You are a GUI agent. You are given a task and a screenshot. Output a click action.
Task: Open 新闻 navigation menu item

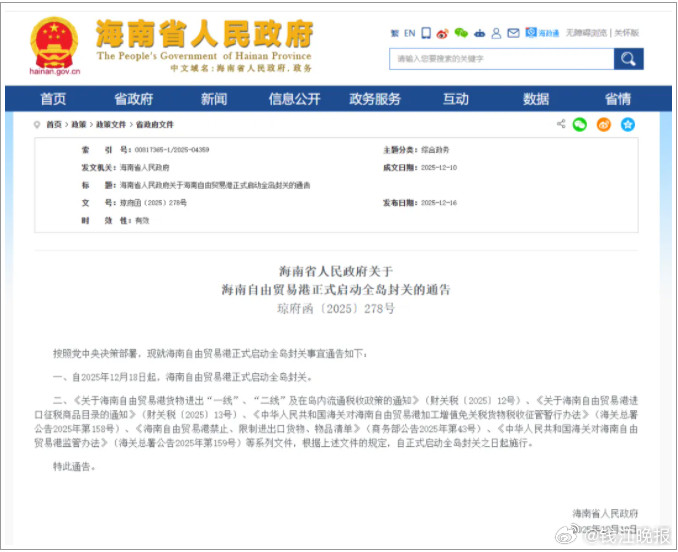(214, 99)
